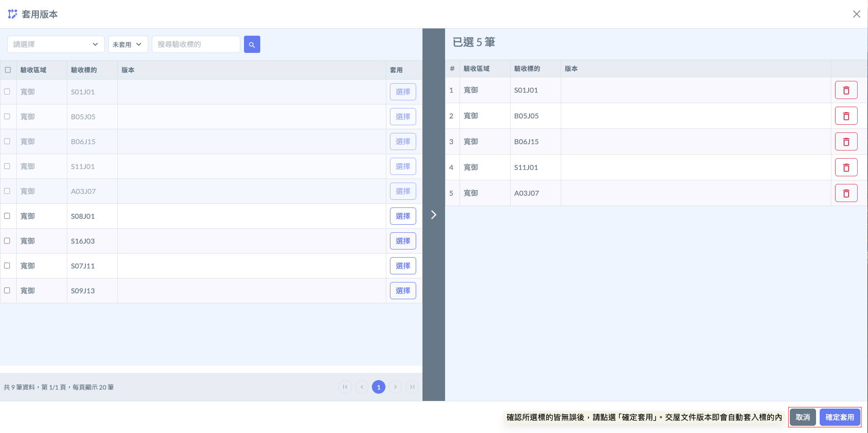Remove B06J15 from selected list
868x433 pixels.
click(x=846, y=142)
